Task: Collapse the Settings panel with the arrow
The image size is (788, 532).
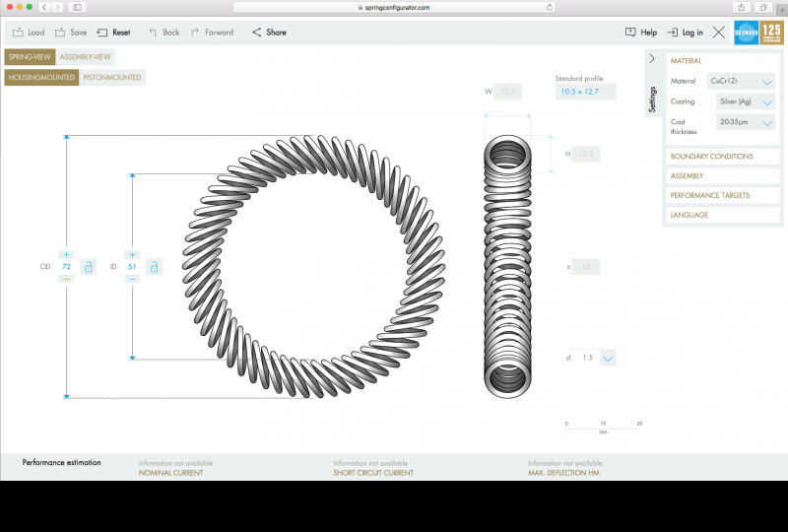Action: (x=651, y=59)
